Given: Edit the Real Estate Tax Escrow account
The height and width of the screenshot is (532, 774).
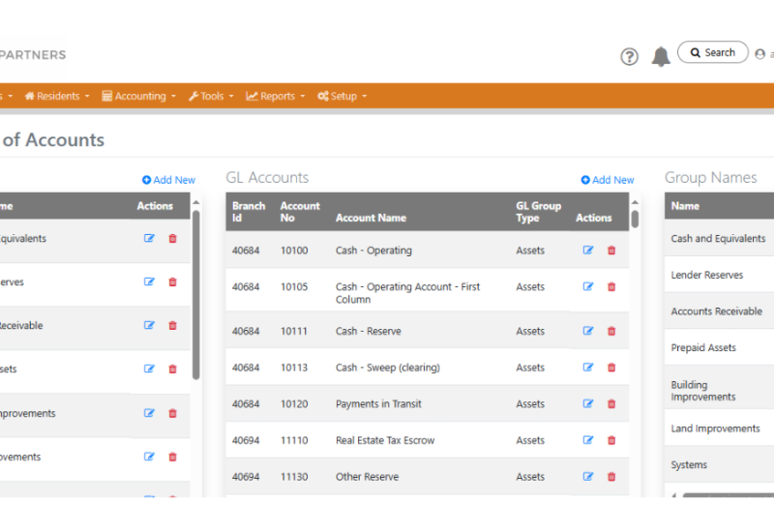Looking at the screenshot, I should pos(588,440).
